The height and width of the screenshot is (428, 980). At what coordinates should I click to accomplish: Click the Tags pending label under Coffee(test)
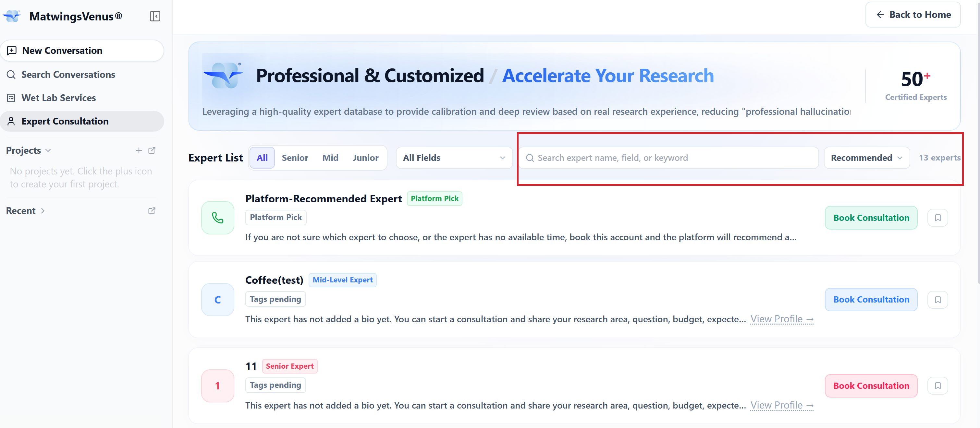(x=276, y=299)
